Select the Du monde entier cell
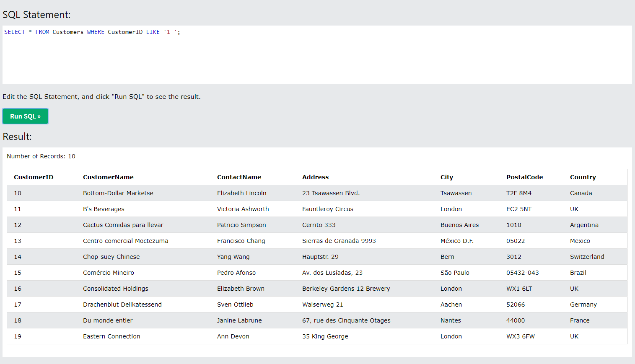Screen dimensions: 635x364 pos(108,320)
